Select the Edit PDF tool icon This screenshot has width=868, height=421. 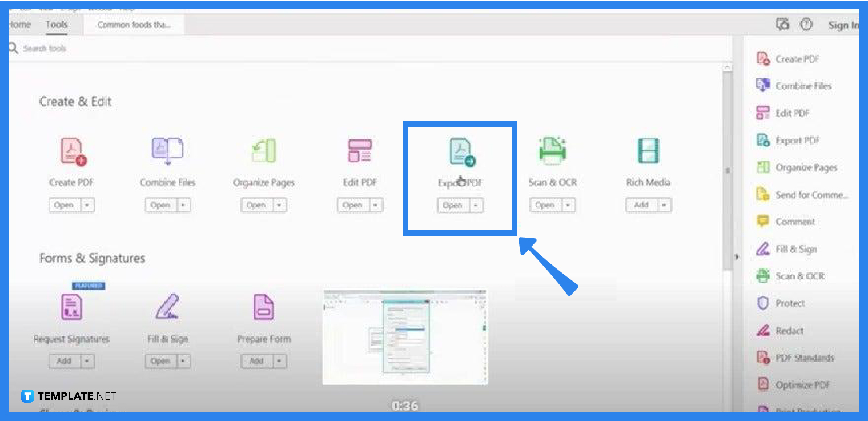tap(359, 150)
